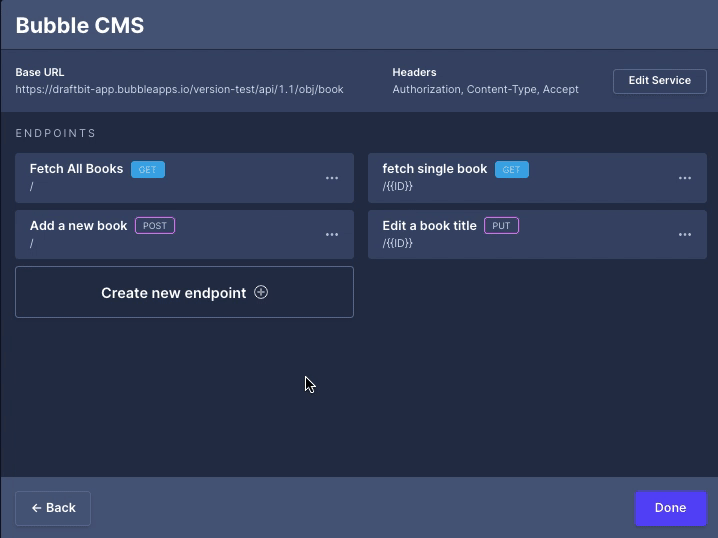Screen dimensions: 718x538
Task: Click the POST badge on Add a new book
Action: [x=155, y=226]
